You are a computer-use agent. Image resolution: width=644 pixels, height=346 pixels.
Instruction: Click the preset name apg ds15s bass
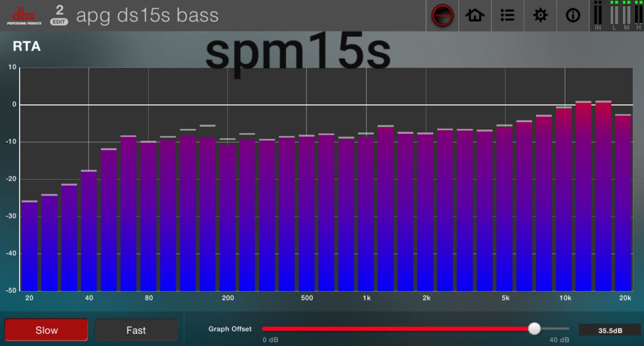point(147,15)
